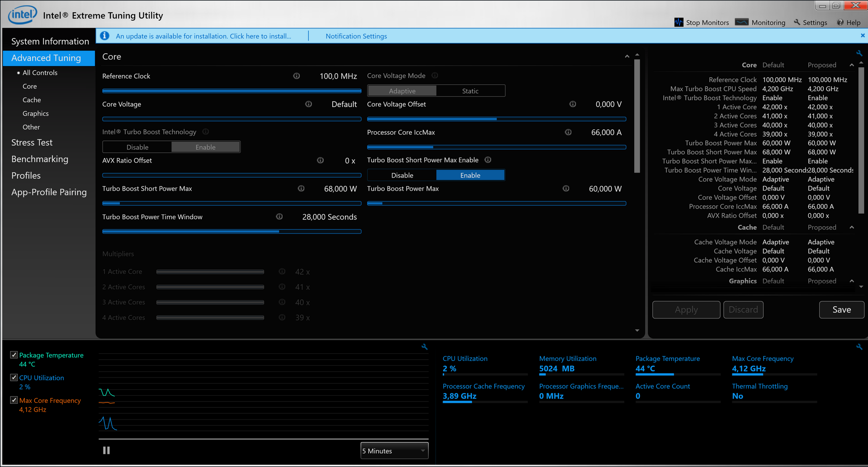868x467 pixels.
Task: Select Graphics under Advanced Tuning
Action: 36,113
